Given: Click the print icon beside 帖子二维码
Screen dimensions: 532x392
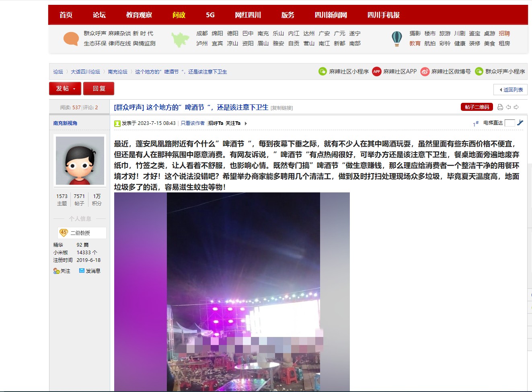Looking at the screenshot, I should (x=500, y=107).
